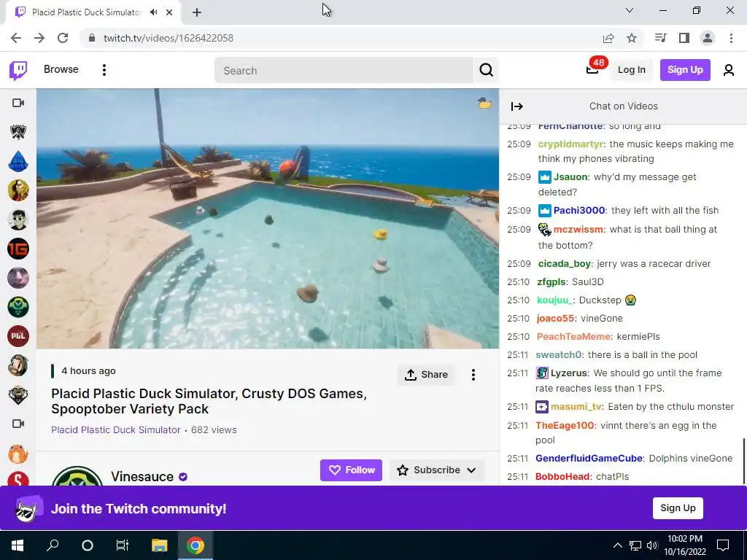Screen dimensions: 747x560
Task: Open the Vinesauce channel name link
Action: 142,477
